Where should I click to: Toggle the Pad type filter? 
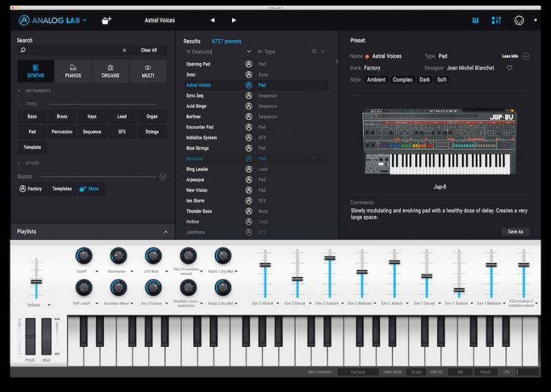click(32, 132)
